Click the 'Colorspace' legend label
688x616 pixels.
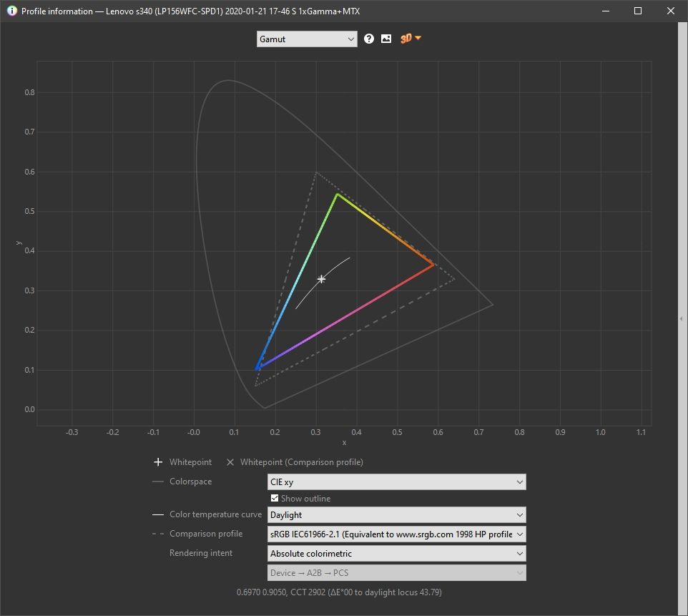point(190,481)
